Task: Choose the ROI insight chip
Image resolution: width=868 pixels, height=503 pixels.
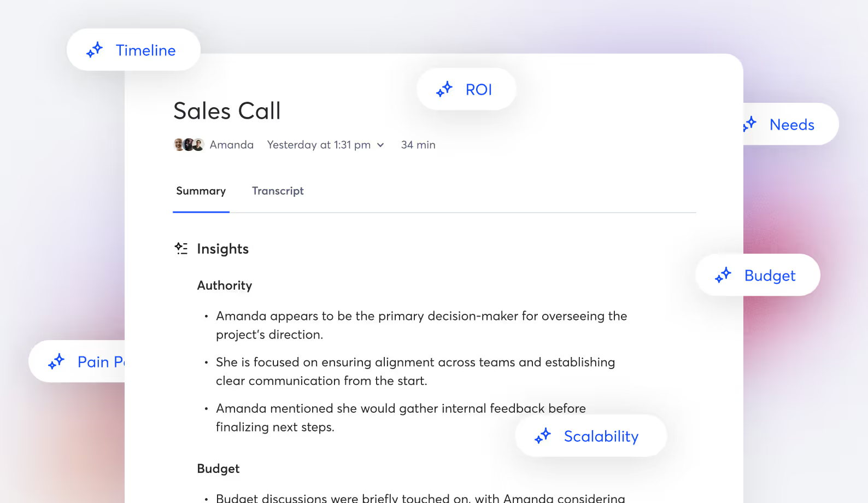Action: 466,89
